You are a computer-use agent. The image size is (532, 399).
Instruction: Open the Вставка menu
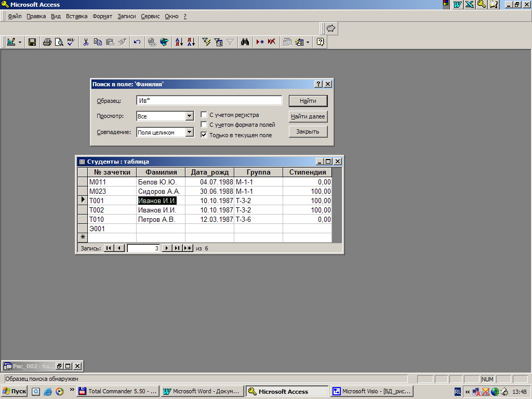click(x=77, y=16)
